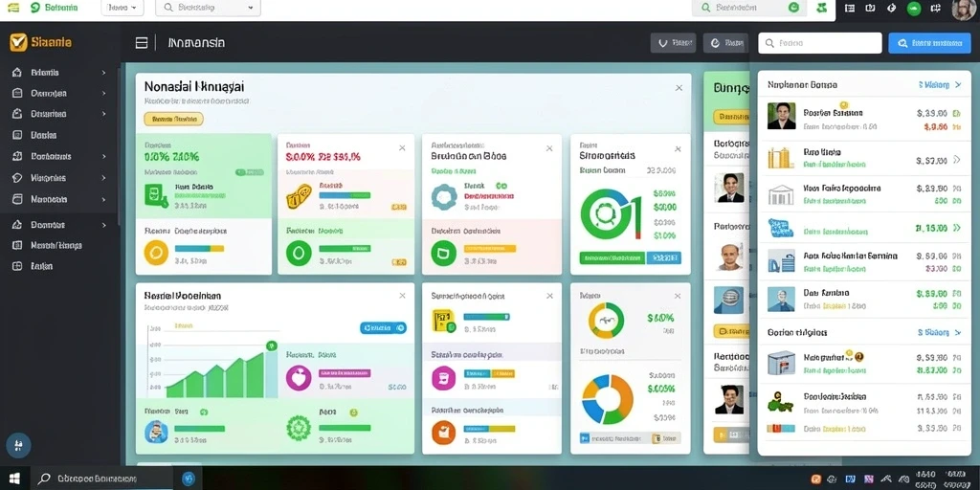980x490 pixels.
Task: Click the green circular logo in the top white bar
Action: pyautogui.click(x=35, y=8)
